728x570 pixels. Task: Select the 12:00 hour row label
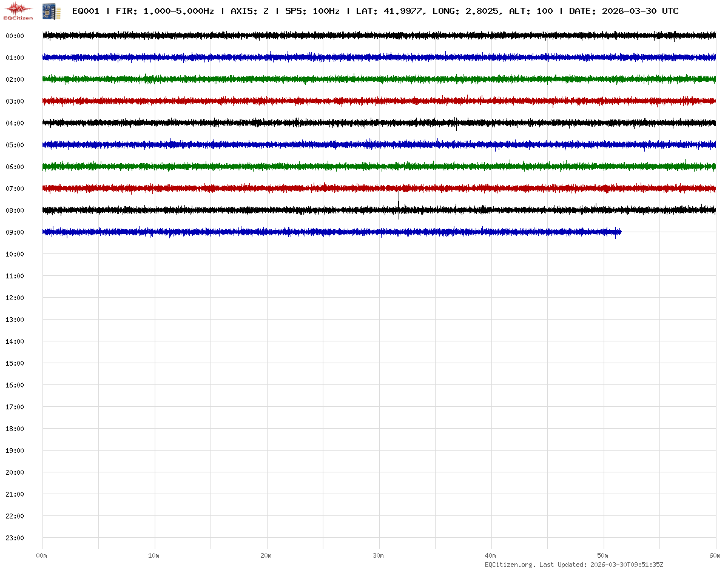coord(15,298)
